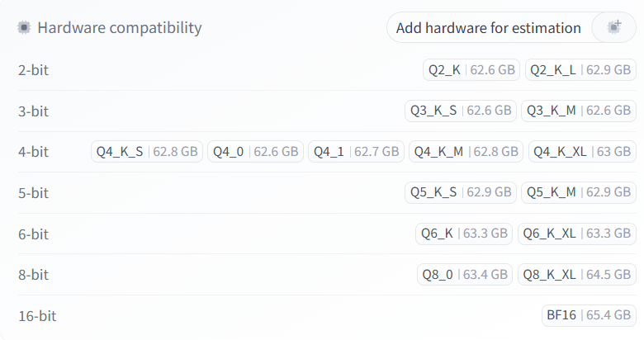Viewport: 644px width, 340px height.
Task: Select the Q2_K_L 62.9 GB quantization
Action: 580,70
